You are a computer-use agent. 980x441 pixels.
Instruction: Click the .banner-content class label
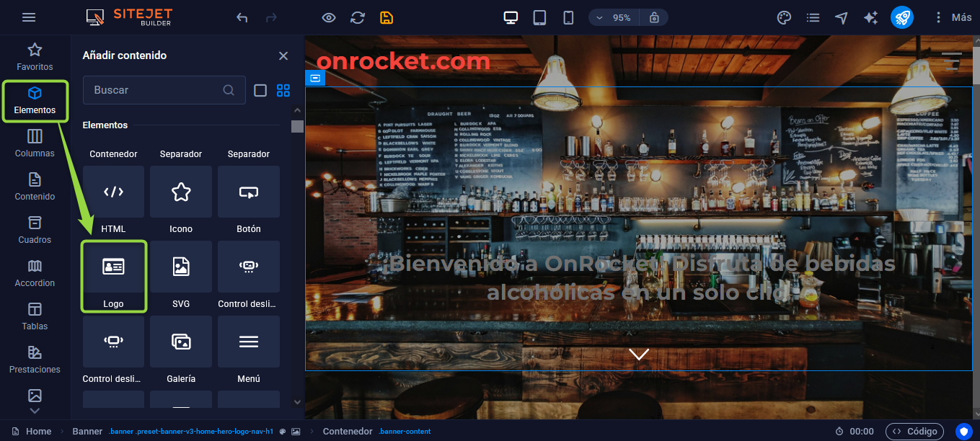405,432
